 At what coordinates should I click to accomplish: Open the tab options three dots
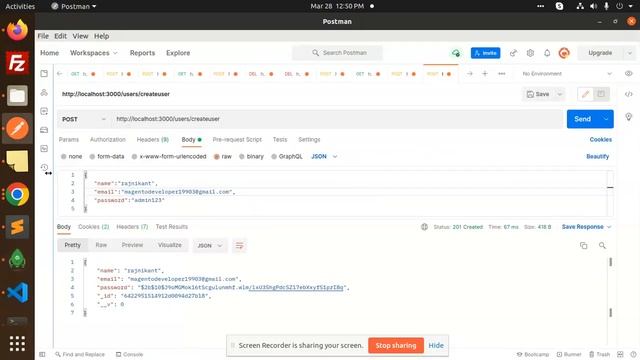(502, 73)
